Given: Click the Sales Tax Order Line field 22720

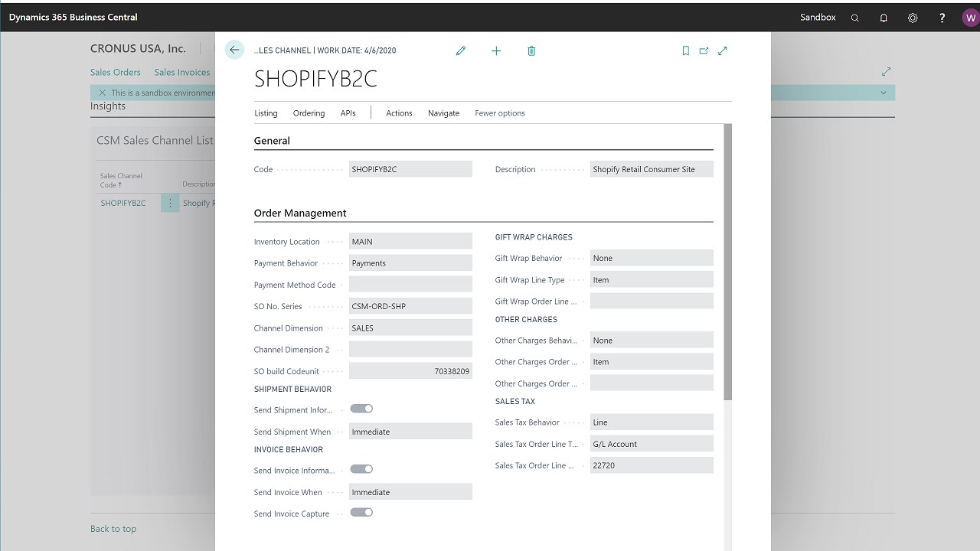Looking at the screenshot, I should coord(652,465).
